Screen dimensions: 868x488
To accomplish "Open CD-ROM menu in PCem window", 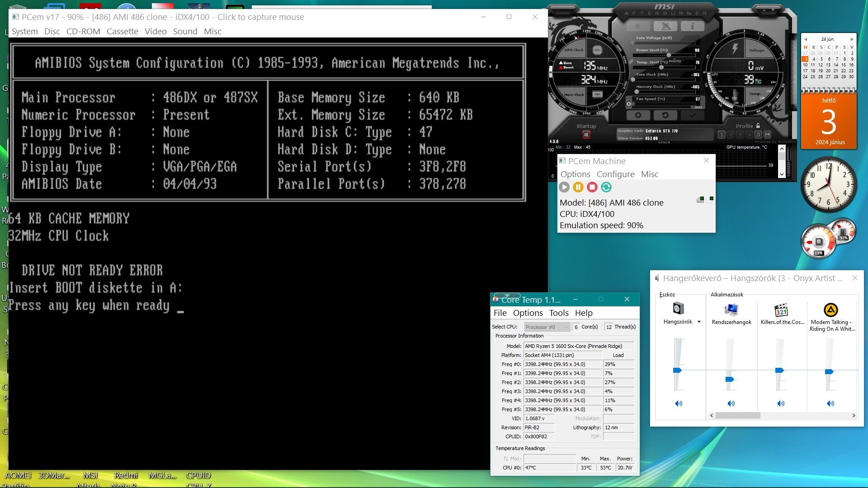I will point(83,31).
